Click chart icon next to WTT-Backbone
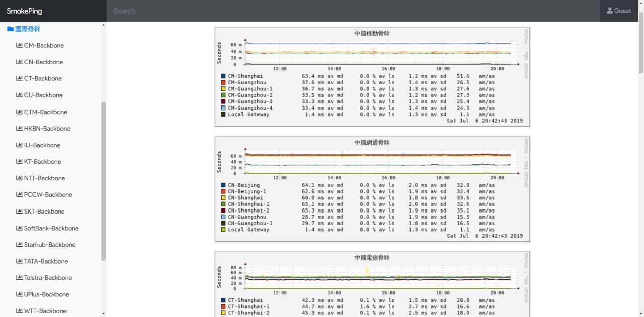The height and width of the screenshot is (317, 644). pos(19,311)
